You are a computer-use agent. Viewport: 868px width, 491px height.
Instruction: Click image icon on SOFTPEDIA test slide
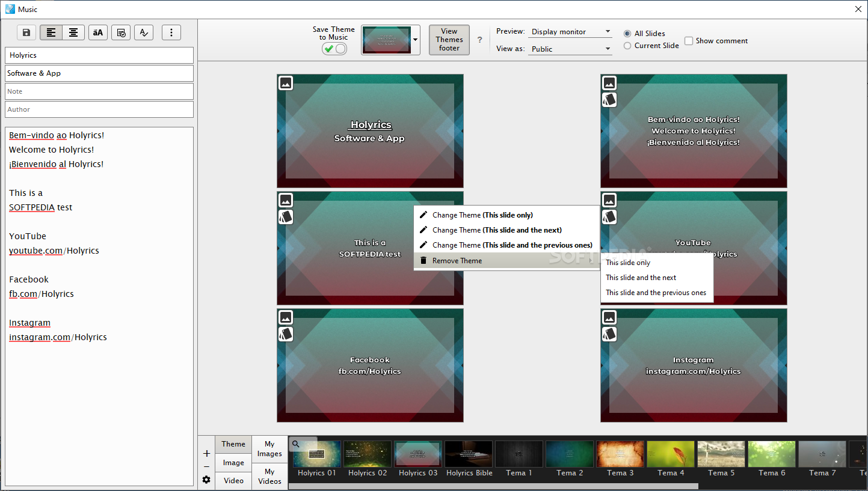pyautogui.click(x=286, y=200)
